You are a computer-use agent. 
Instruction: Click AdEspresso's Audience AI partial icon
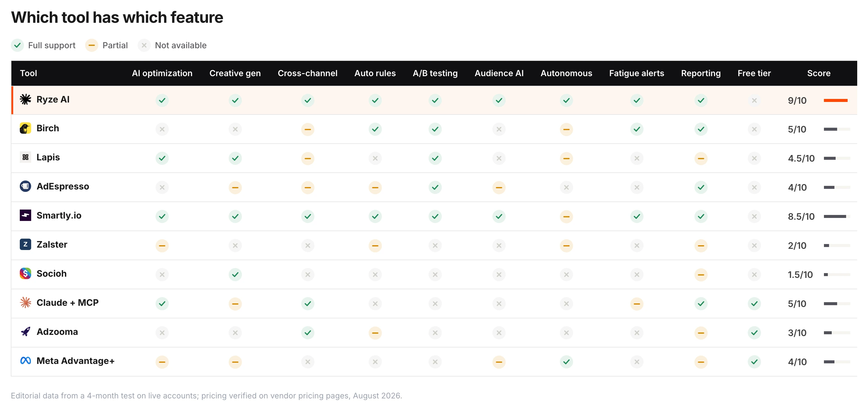(499, 187)
